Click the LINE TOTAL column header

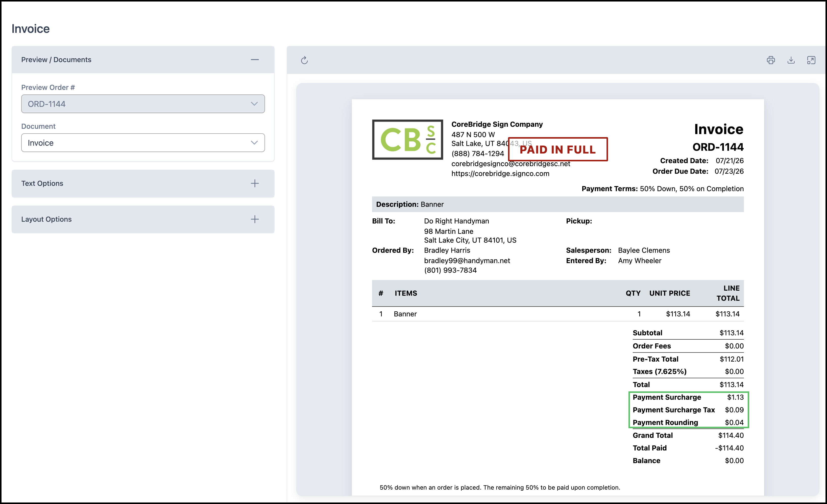pos(728,293)
